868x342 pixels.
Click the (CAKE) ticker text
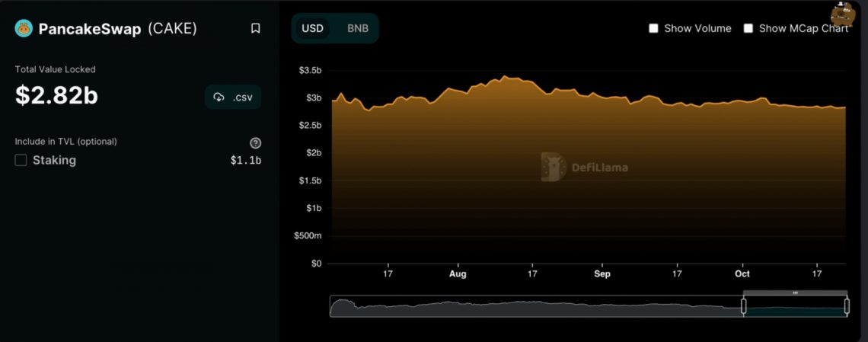pyautogui.click(x=172, y=29)
